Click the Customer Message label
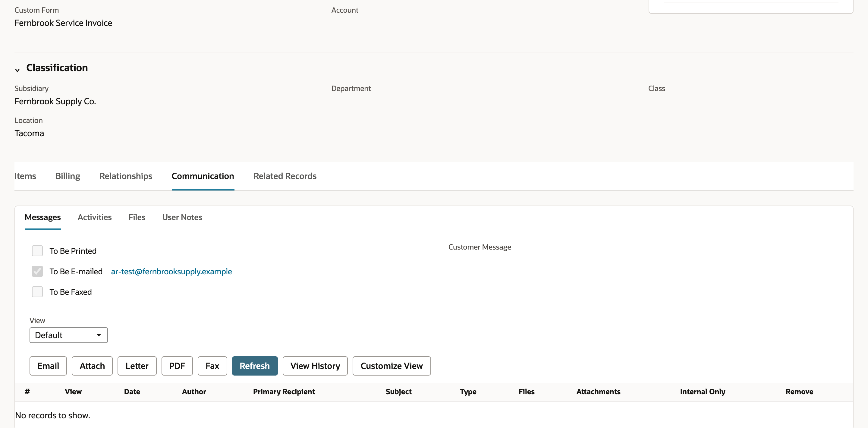This screenshot has height=428, width=868. pyautogui.click(x=480, y=247)
